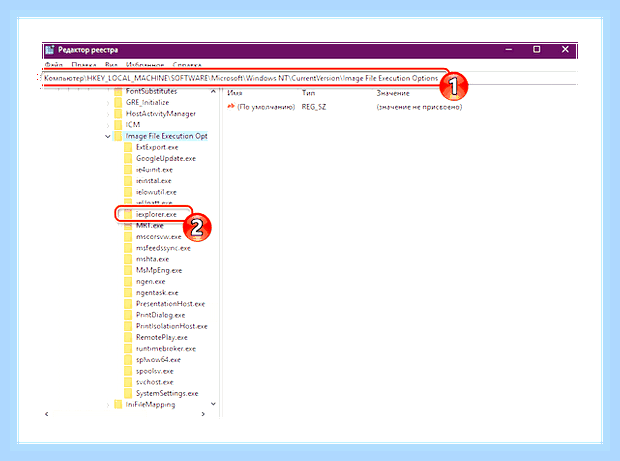This screenshot has height=461, width=620.
Task: Click the tree scrollbar down arrow
Action: click(x=213, y=404)
